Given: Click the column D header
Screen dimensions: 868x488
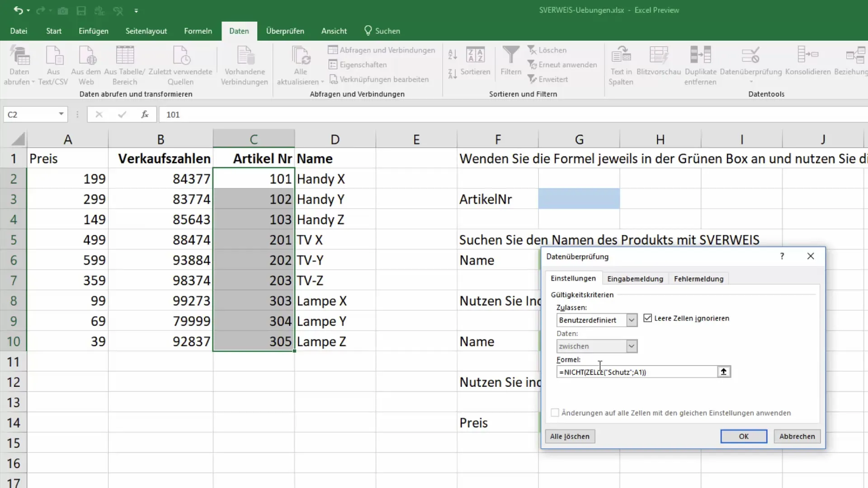Looking at the screenshot, I should click(x=335, y=139).
